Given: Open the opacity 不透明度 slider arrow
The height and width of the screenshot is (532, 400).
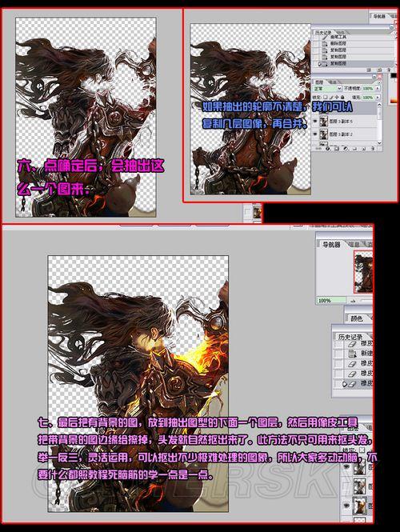Looking at the screenshot, I should tap(378, 88).
